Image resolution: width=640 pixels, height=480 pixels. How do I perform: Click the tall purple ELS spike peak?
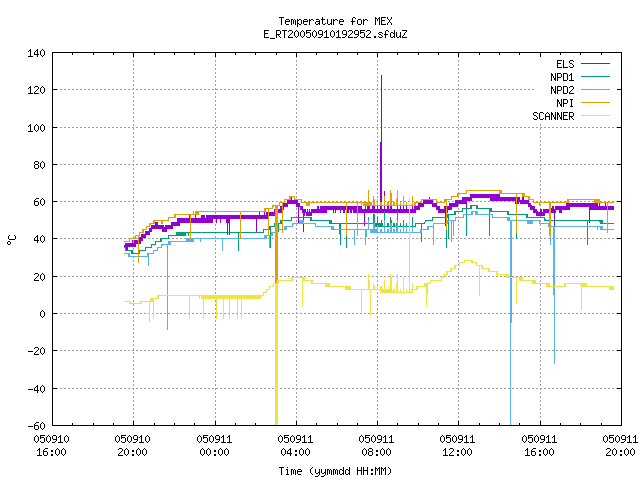pos(382,76)
